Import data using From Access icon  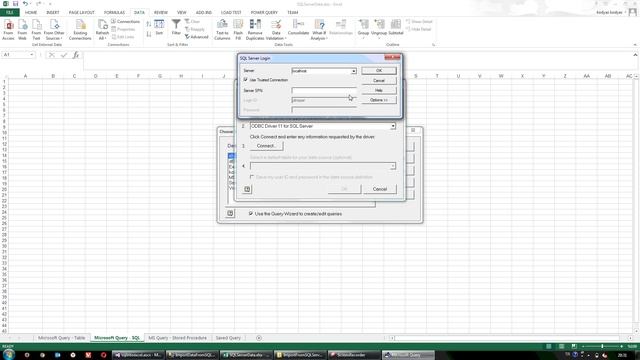point(8,30)
